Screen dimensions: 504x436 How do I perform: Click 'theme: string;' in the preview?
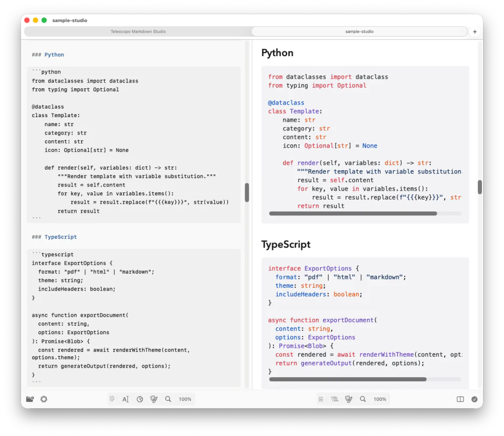point(300,286)
